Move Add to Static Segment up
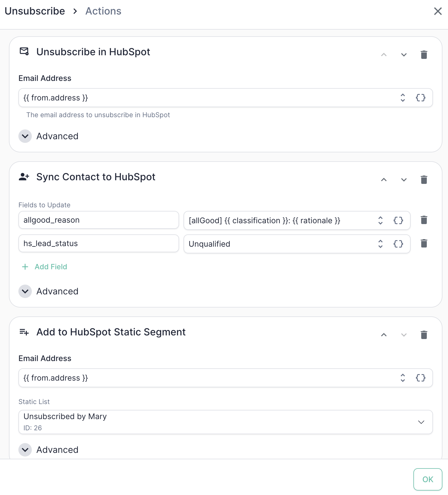448x495 pixels. point(384,335)
